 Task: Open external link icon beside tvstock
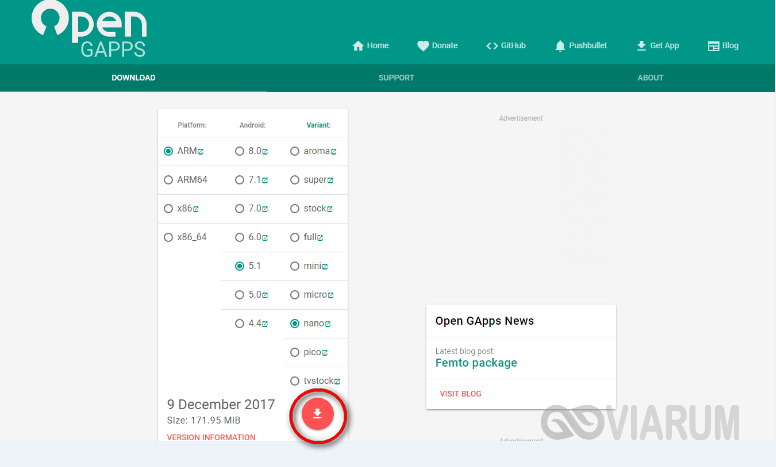coord(337,381)
